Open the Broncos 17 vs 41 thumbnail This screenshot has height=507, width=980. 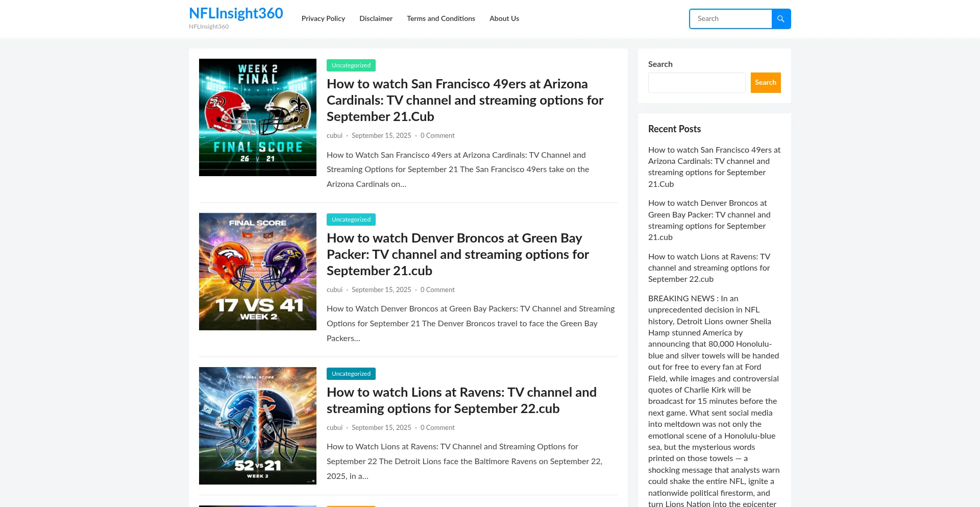(258, 272)
